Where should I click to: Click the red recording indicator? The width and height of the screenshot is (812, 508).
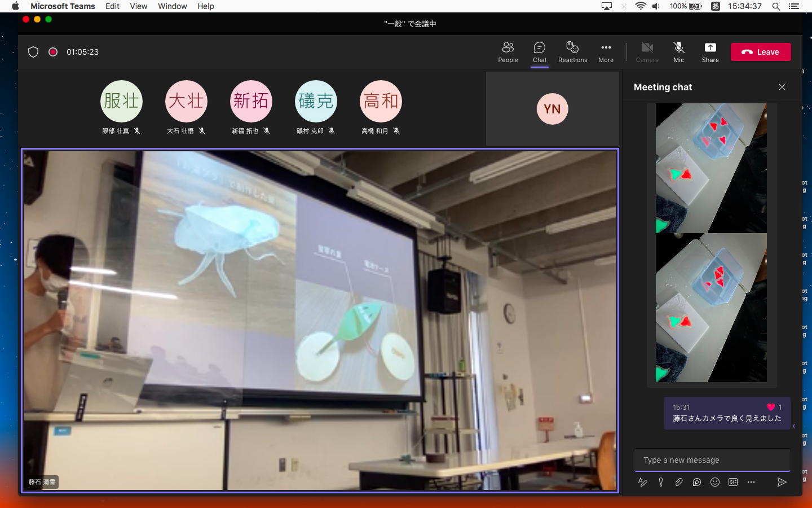pyautogui.click(x=53, y=52)
